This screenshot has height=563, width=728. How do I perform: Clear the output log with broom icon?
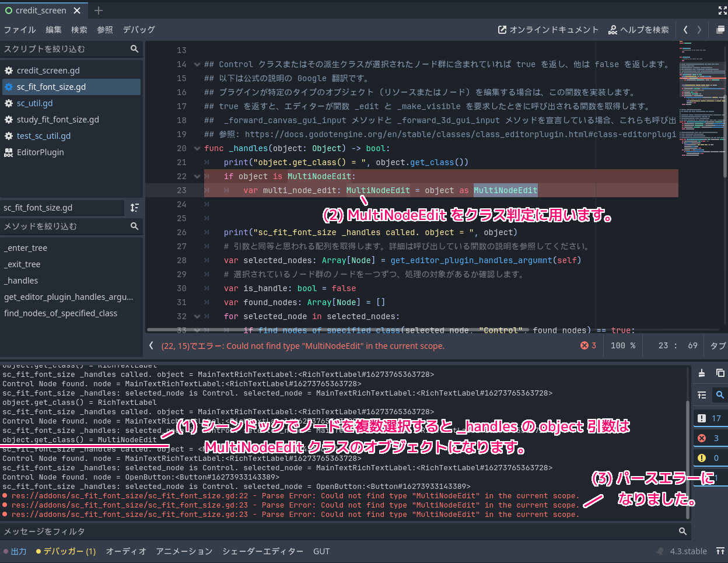(x=702, y=373)
